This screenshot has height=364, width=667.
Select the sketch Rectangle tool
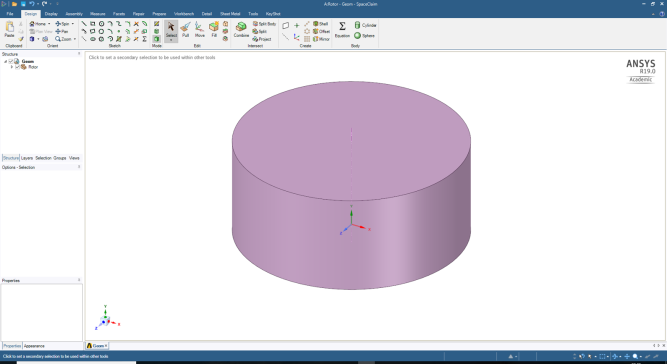click(x=92, y=24)
